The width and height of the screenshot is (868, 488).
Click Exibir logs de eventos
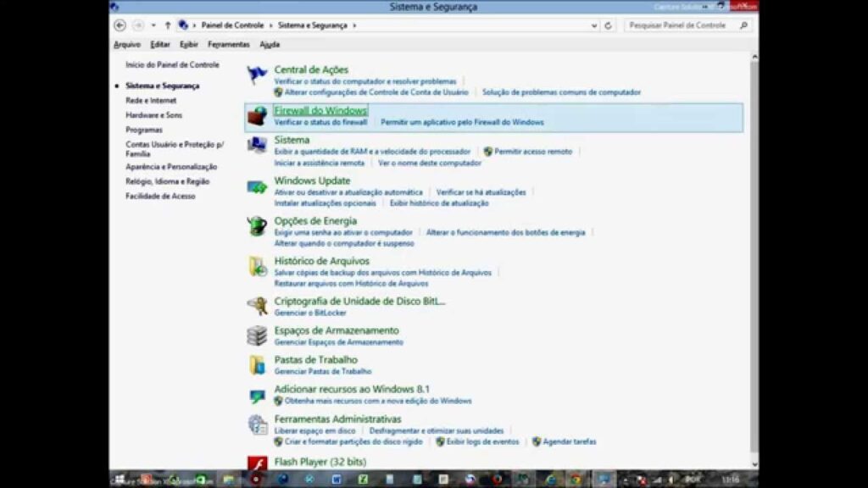coord(482,442)
